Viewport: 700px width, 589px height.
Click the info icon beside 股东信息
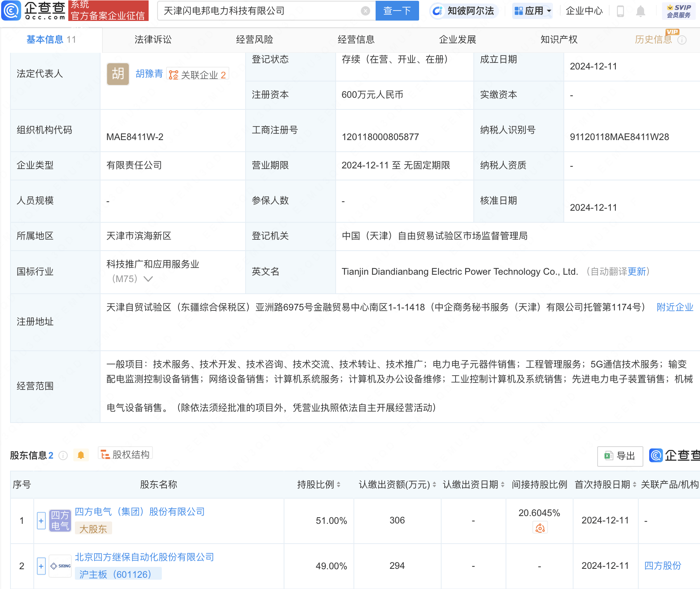tap(63, 455)
